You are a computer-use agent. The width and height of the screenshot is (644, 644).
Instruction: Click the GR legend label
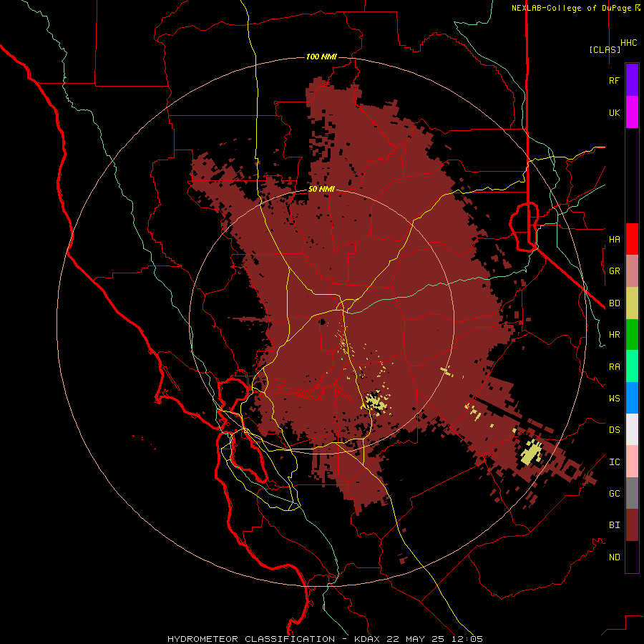(x=614, y=271)
